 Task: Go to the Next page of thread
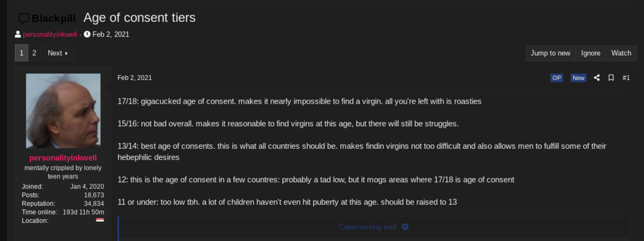pos(58,53)
